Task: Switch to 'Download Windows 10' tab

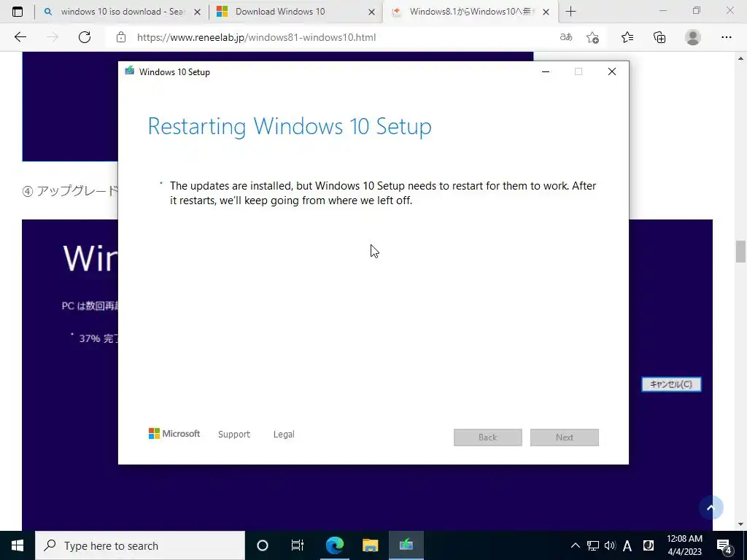Action: pos(295,12)
